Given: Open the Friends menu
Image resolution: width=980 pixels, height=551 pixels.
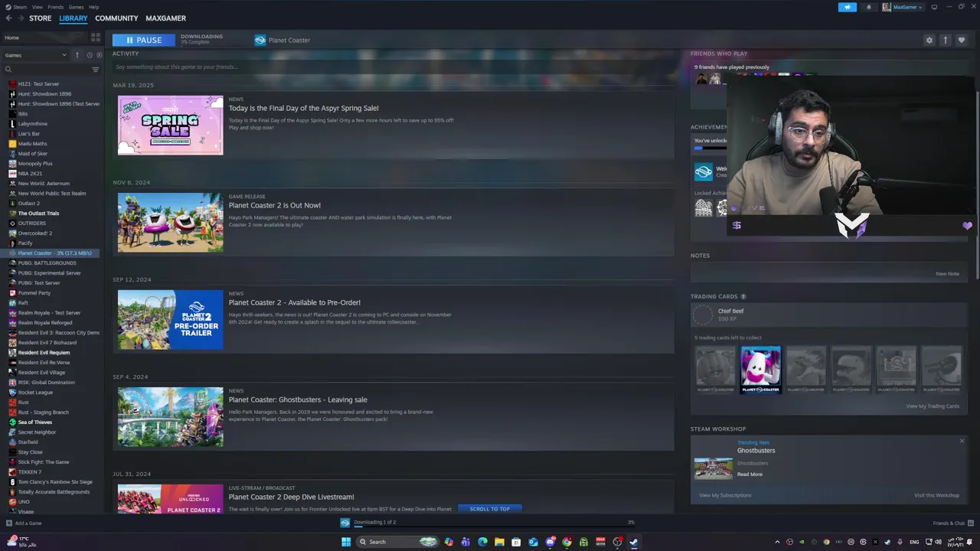Looking at the screenshot, I should coord(56,7).
